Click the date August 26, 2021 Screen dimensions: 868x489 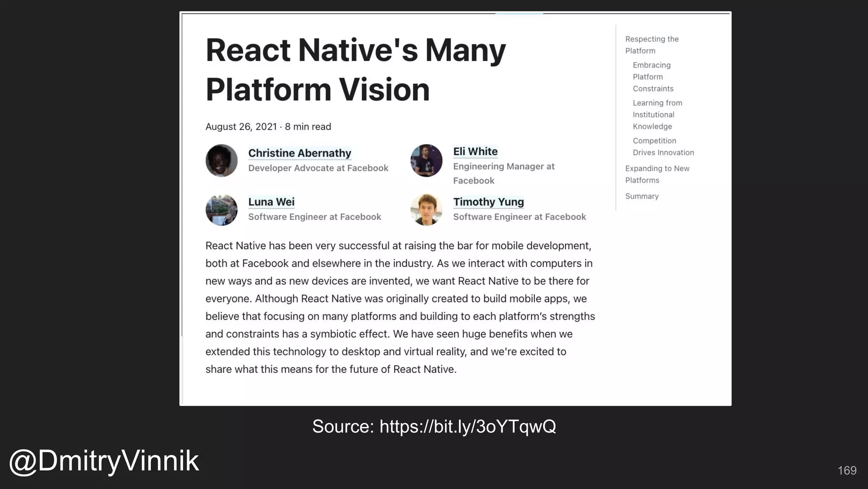click(241, 127)
